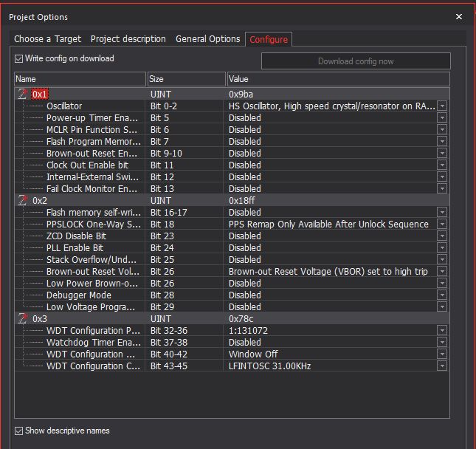
Task: Click the Size column header
Action: [187, 79]
